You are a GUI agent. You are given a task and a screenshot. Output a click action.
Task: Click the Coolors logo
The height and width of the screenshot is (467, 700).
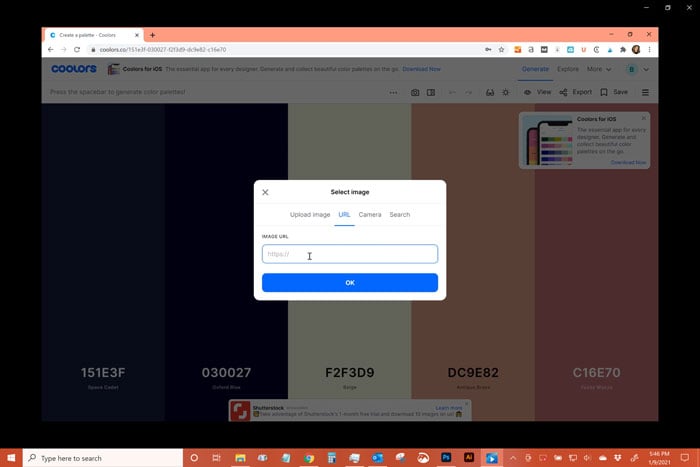[x=74, y=69]
